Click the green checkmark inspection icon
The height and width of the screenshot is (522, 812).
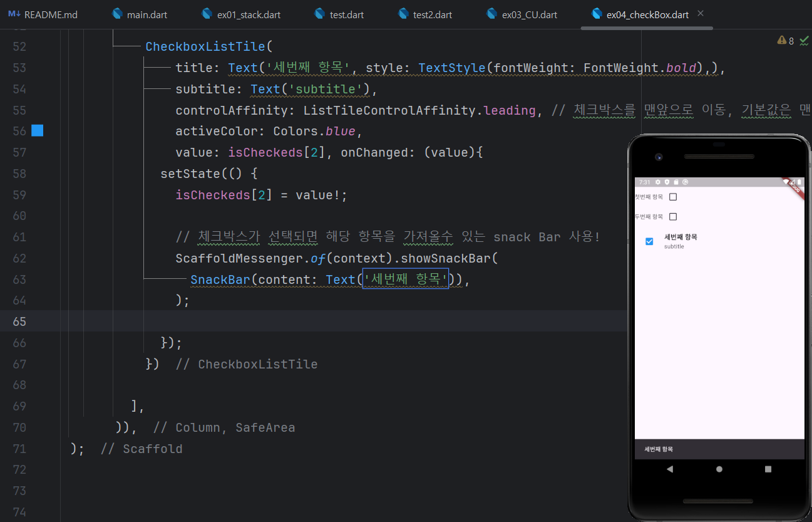pyautogui.click(x=804, y=41)
